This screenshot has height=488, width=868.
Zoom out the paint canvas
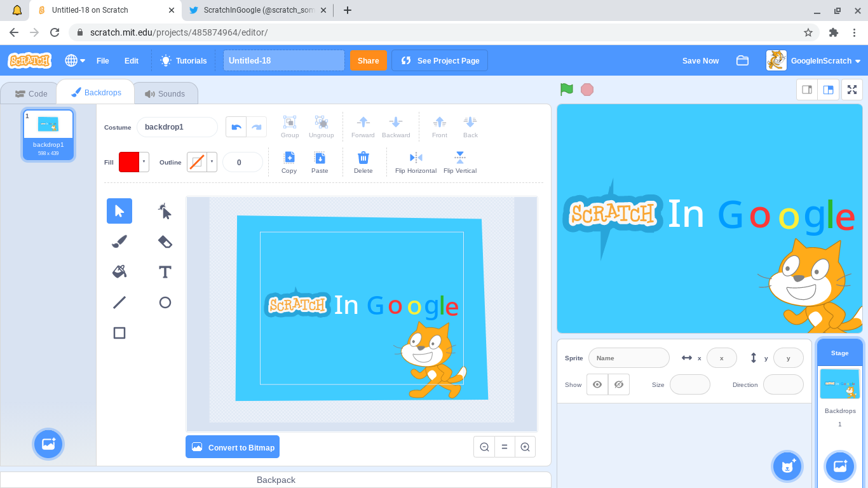[x=484, y=447]
